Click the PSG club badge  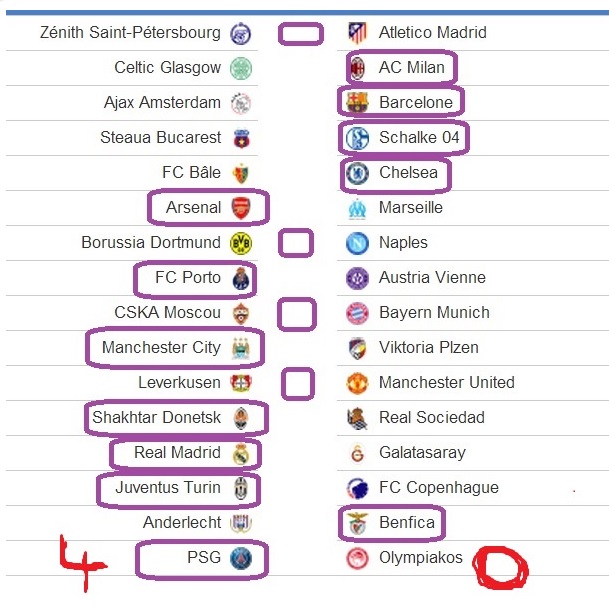pos(241,558)
